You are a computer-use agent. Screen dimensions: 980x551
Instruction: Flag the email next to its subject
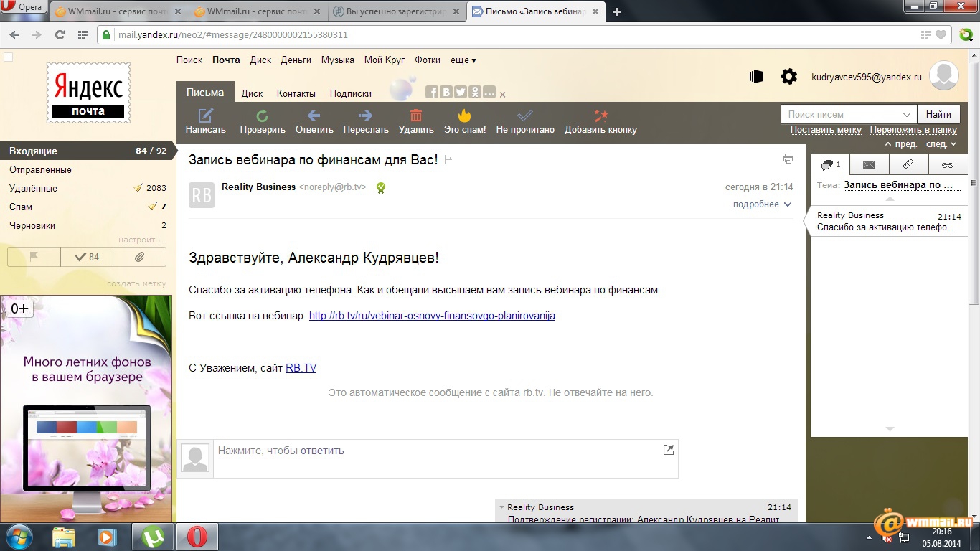[x=448, y=159]
